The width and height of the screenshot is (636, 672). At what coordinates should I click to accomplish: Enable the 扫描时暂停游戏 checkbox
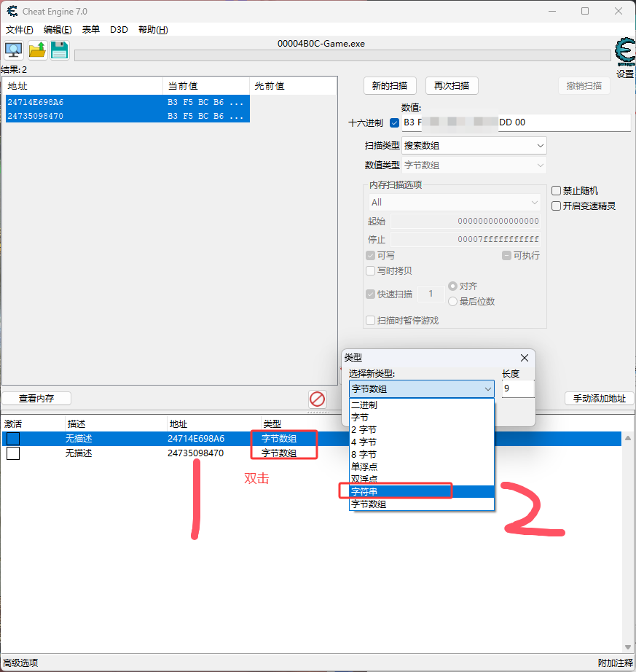[371, 321]
